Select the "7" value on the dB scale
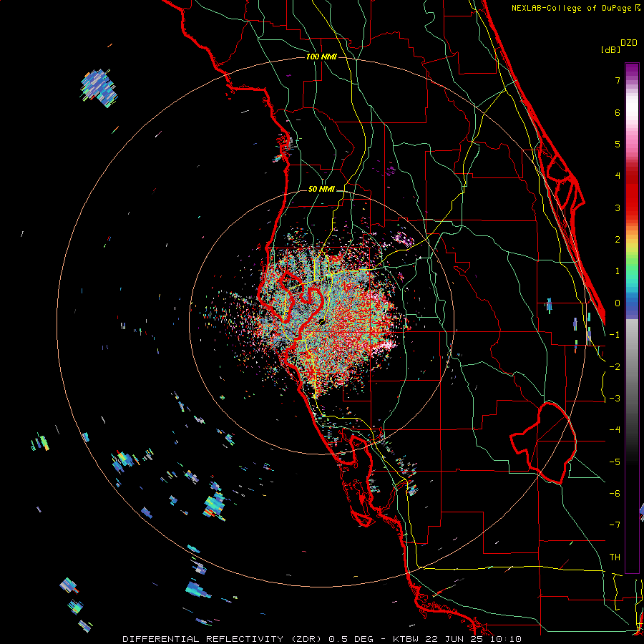The width and height of the screenshot is (644, 644). (x=618, y=80)
